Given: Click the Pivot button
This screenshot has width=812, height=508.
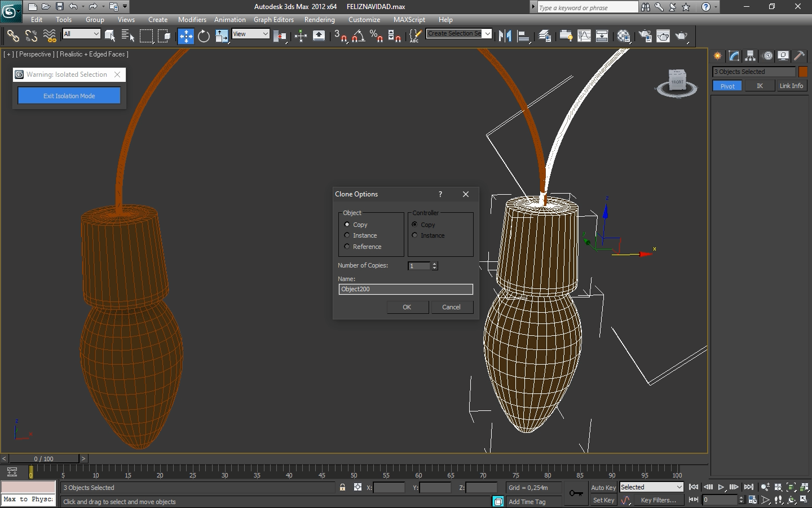Looking at the screenshot, I should [x=727, y=86].
